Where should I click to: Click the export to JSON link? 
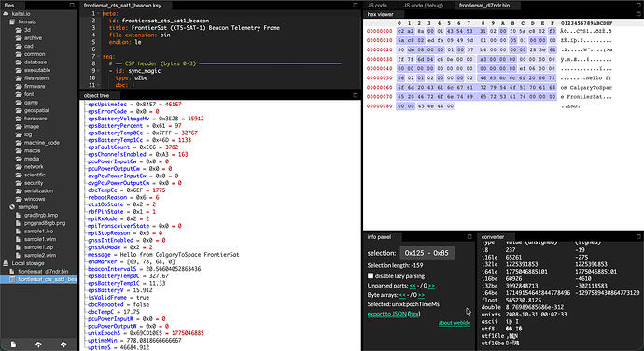(387, 314)
